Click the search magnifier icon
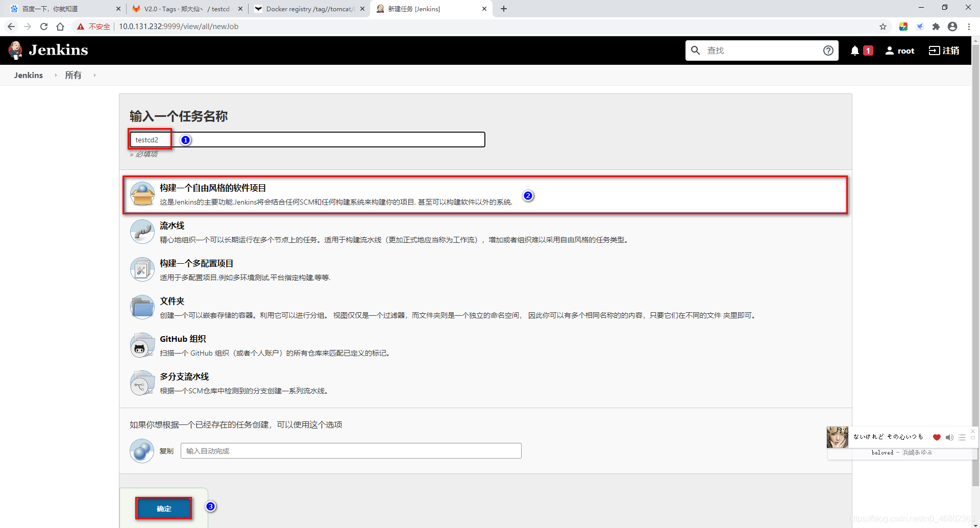 [x=695, y=51]
